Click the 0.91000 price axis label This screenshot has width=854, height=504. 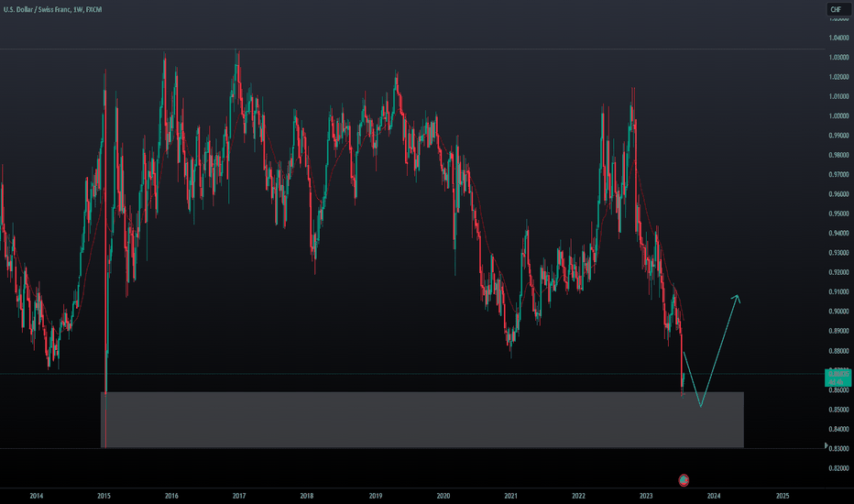(838, 292)
